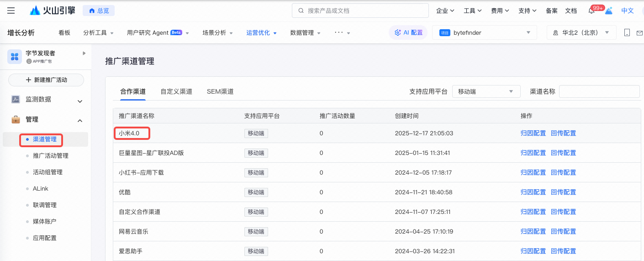Select ALink in sidebar

(41, 189)
